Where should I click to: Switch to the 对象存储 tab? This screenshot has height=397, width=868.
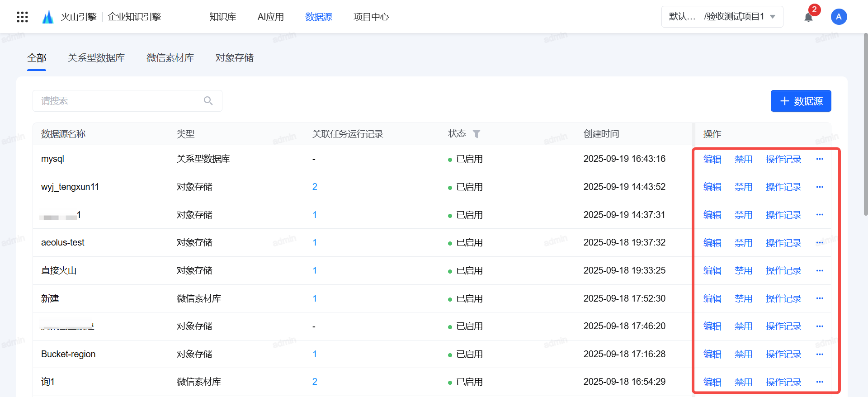(234, 58)
